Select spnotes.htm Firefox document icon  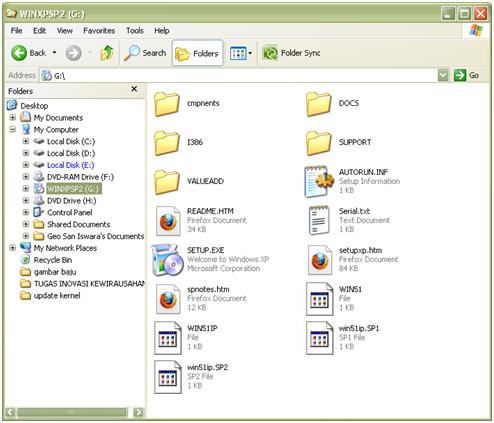[x=168, y=299]
